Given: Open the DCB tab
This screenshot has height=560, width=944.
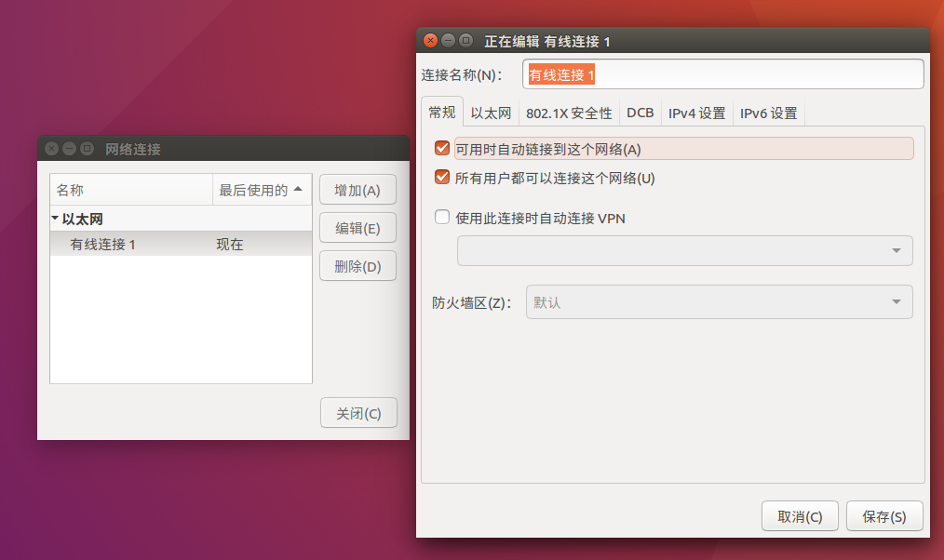Looking at the screenshot, I should tap(640, 113).
